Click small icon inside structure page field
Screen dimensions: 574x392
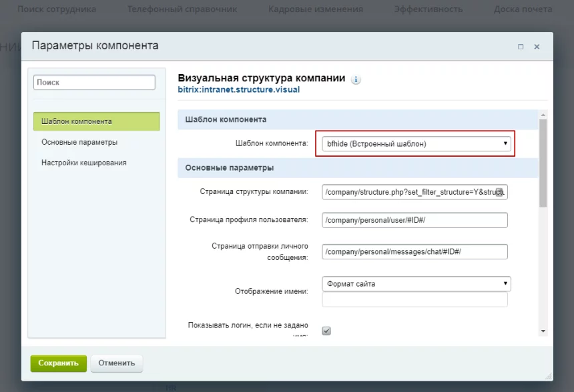pyautogui.click(x=499, y=192)
